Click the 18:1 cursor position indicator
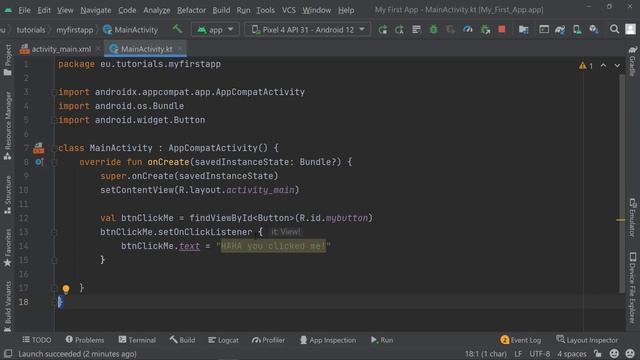The height and width of the screenshot is (360, 640). point(486,353)
